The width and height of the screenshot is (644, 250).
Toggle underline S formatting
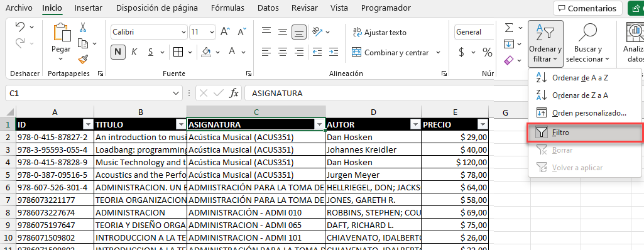(x=151, y=52)
